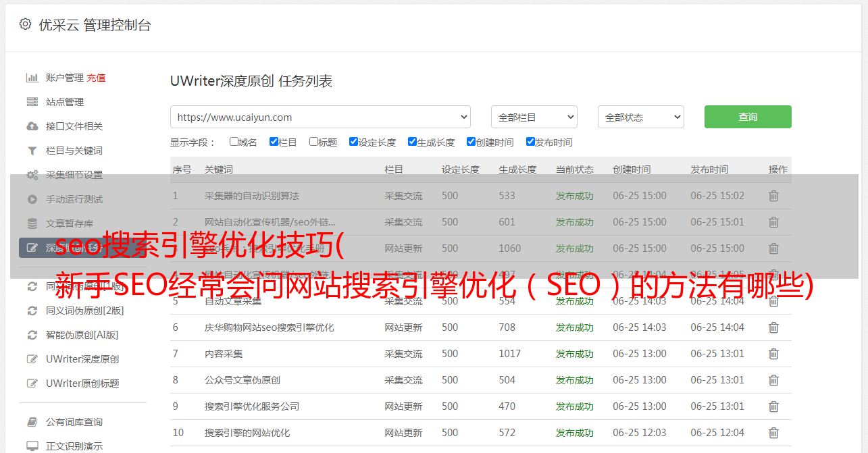Enable the 标题 display field checkbox
This screenshot has height=453, width=868.
(x=313, y=142)
